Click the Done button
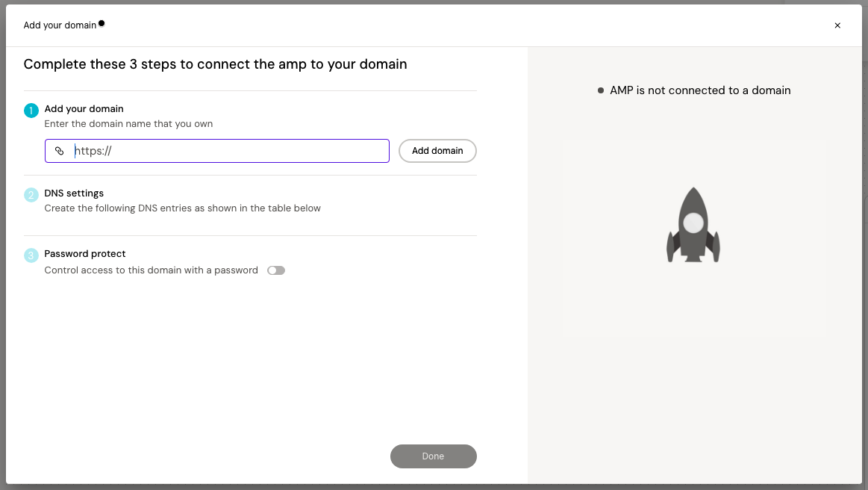Viewport: 868px width, 490px height. tap(433, 456)
